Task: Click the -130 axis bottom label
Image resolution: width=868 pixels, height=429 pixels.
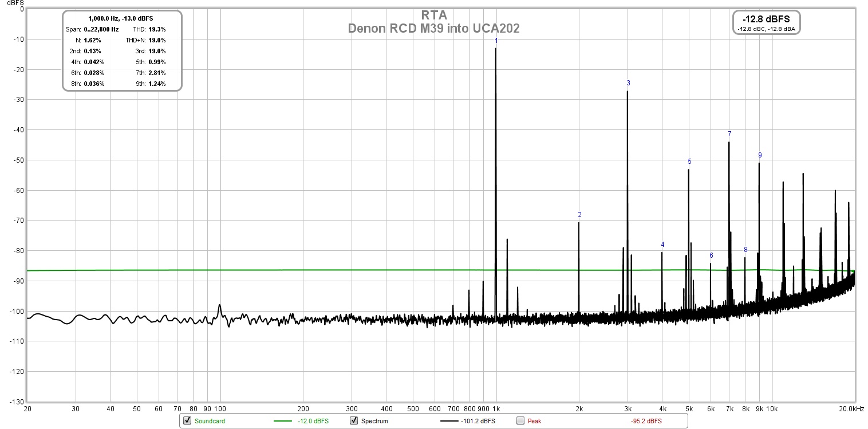Action: coord(17,402)
